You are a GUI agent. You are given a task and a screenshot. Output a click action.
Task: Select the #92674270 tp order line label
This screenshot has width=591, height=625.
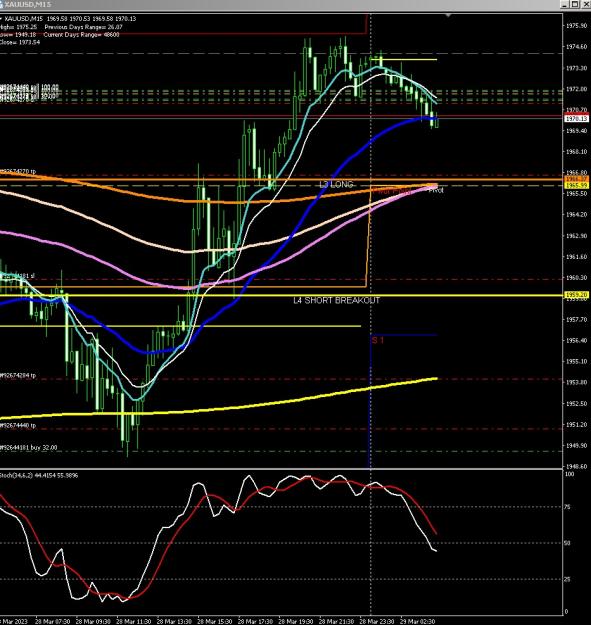click(x=18, y=171)
